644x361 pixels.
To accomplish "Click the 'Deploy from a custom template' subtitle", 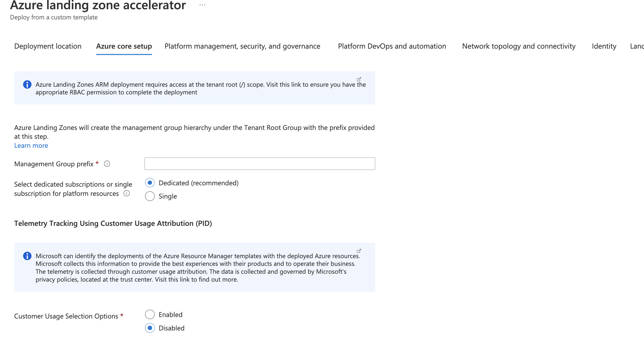I will click(x=54, y=17).
